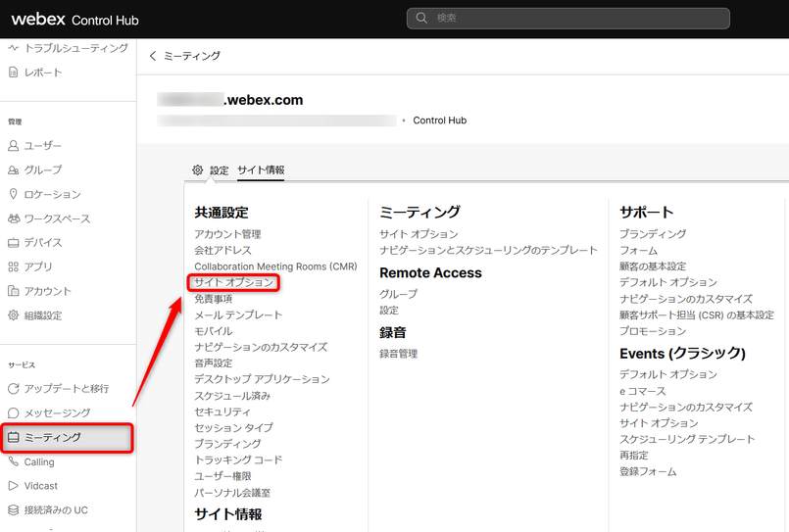Open グループ under Remote Access

tap(399, 294)
